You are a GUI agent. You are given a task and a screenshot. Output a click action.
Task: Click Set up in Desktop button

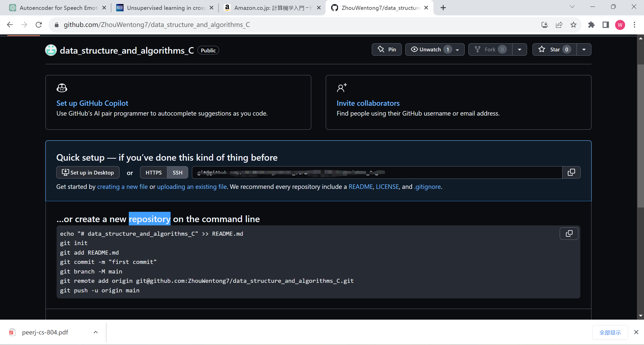[88, 173]
